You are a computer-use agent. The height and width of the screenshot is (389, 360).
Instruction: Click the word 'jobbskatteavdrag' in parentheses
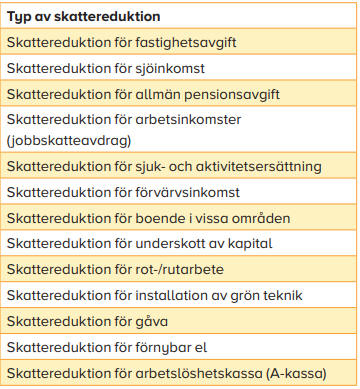coord(69,140)
